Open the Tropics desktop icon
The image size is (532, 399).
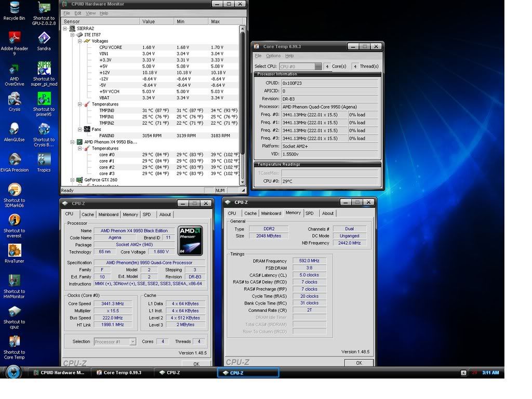(44, 163)
